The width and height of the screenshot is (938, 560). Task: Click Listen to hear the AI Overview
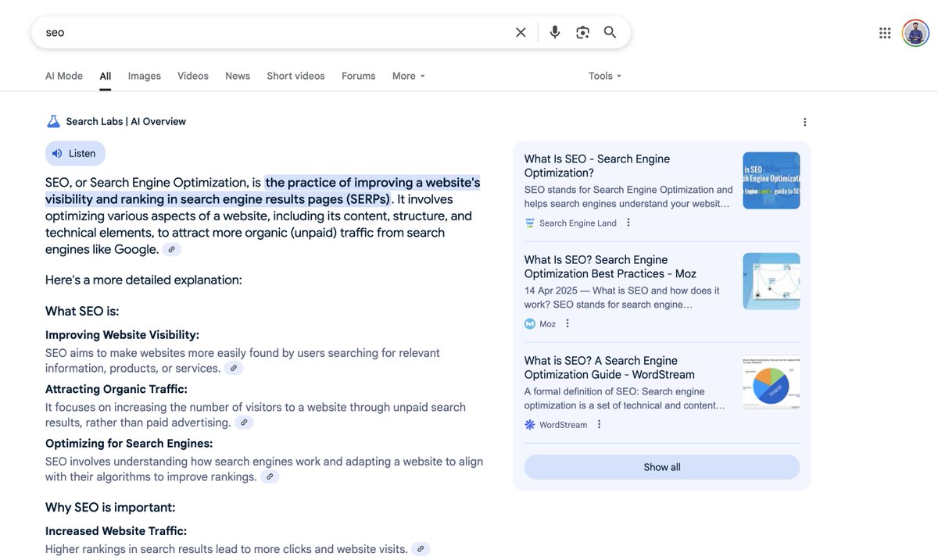[x=75, y=152]
